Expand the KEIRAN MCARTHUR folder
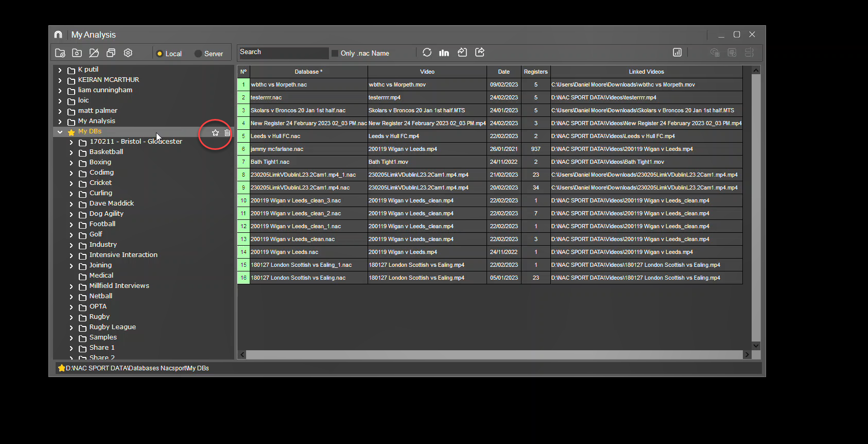868x444 pixels. coord(60,80)
